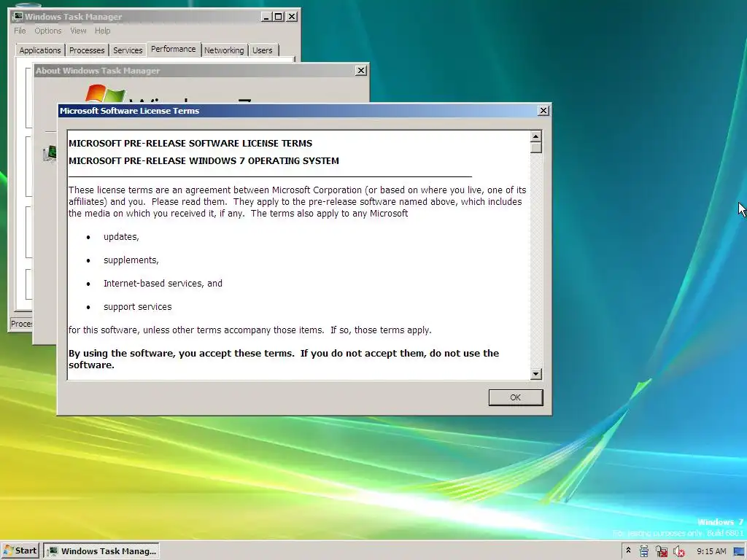Select the Performance tab

point(174,49)
